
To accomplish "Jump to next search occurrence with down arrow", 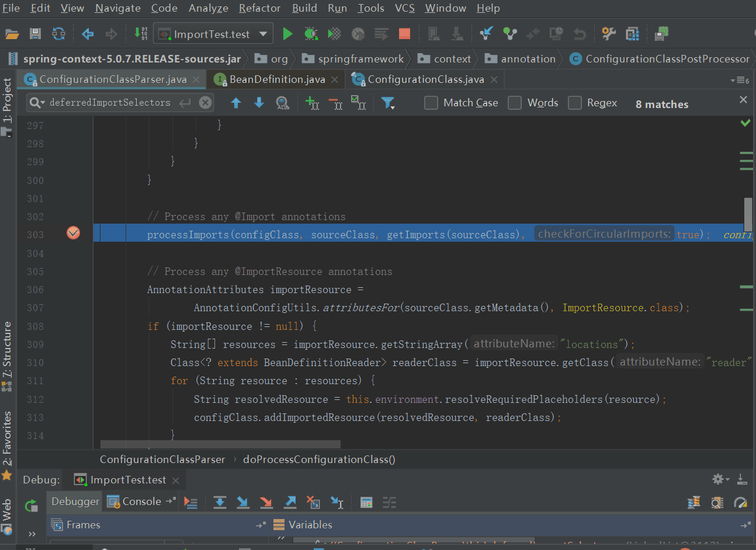I will click(x=259, y=103).
